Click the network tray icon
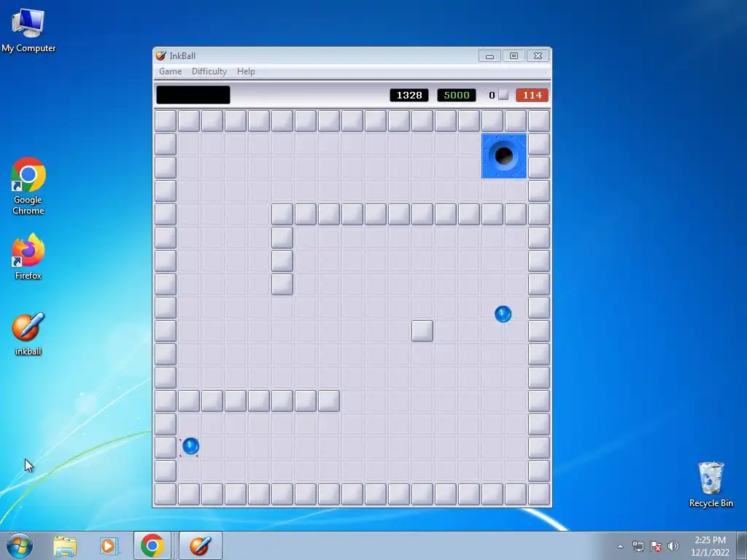This screenshot has width=747, height=560. point(638,546)
